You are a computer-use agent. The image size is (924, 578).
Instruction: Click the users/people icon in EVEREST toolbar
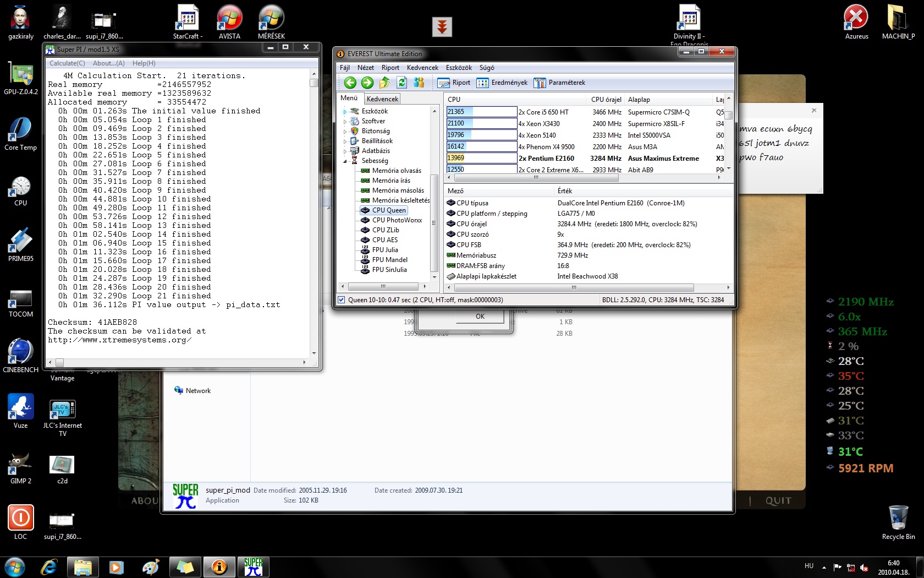pyautogui.click(x=419, y=83)
